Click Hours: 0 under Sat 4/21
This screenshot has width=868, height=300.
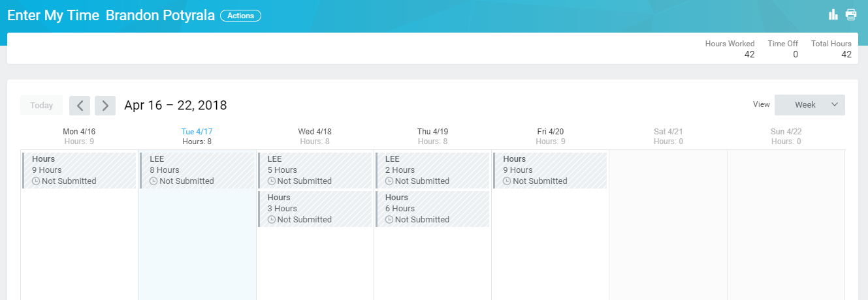tap(668, 142)
